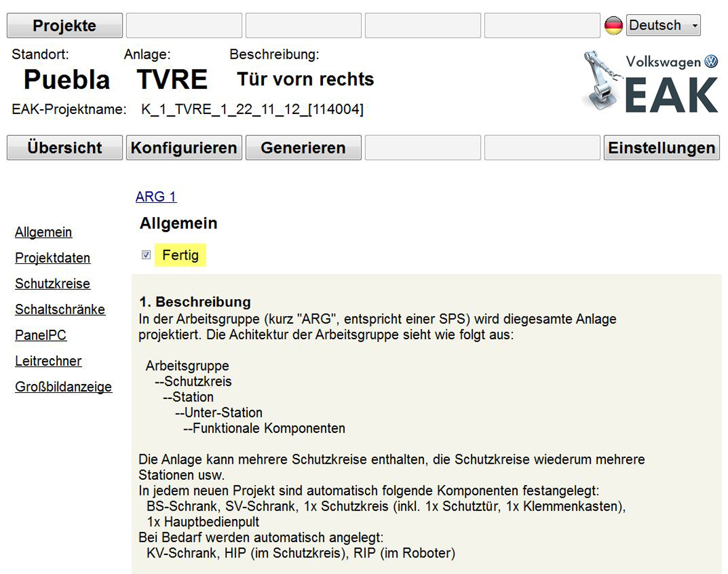Select PanelPC from the sidebar

41,335
